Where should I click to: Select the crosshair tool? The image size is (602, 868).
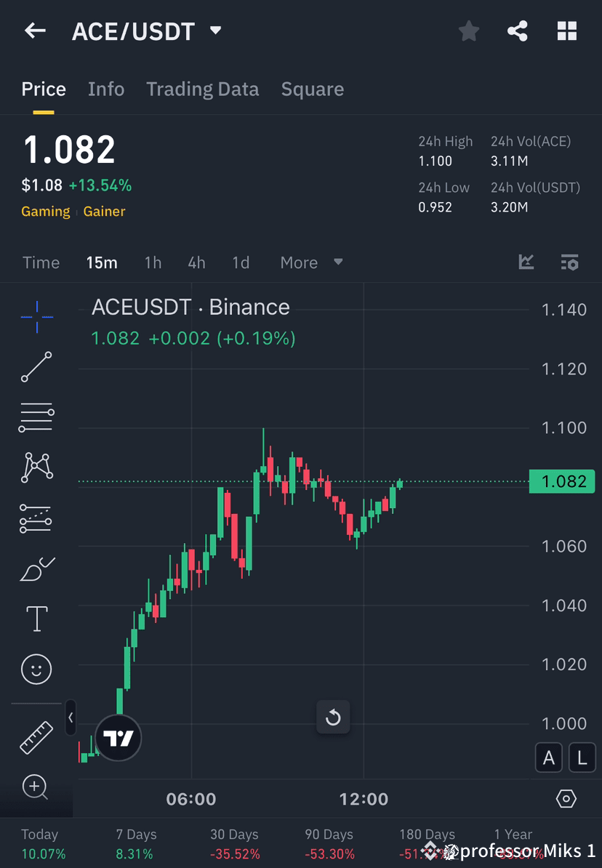tap(36, 317)
